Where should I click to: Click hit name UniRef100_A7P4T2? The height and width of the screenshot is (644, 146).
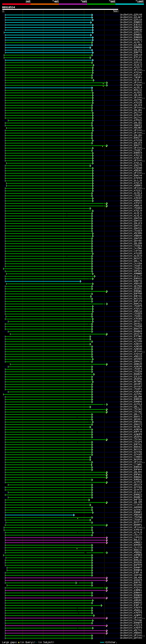click(131, 203)
